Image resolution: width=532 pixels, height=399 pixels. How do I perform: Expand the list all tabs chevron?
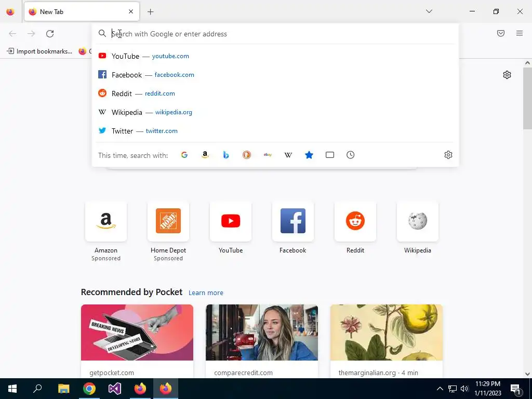tap(429, 11)
